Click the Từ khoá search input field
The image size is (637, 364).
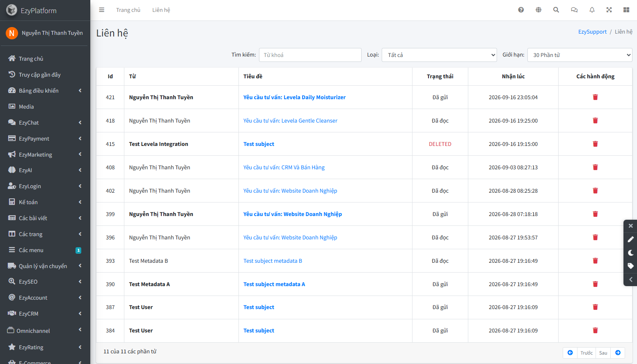310,55
